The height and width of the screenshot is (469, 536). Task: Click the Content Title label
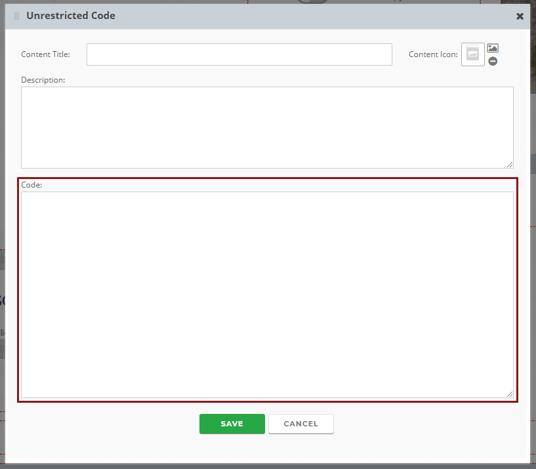[x=45, y=54]
